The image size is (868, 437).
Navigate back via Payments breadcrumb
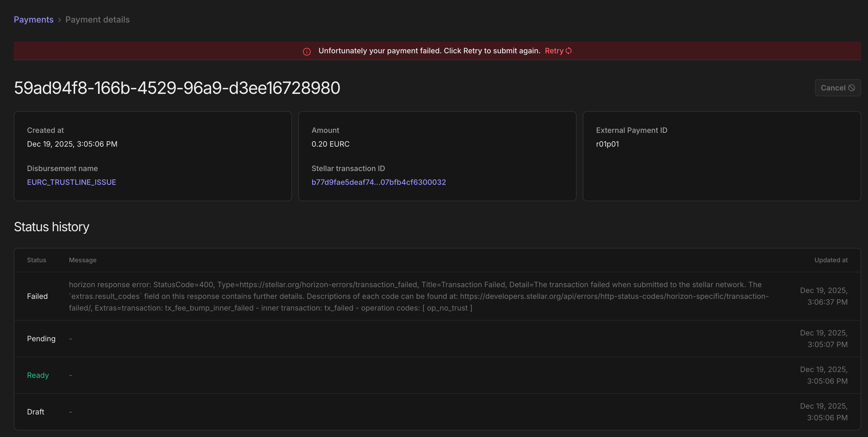[33, 19]
